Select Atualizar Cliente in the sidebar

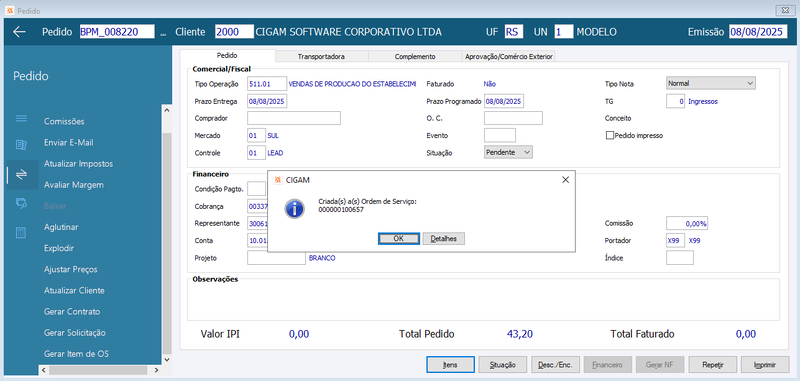click(x=74, y=290)
